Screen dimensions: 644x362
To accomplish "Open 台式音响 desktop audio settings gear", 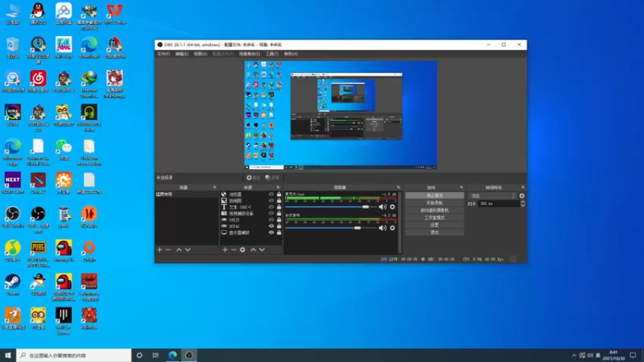I will [x=392, y=228].
